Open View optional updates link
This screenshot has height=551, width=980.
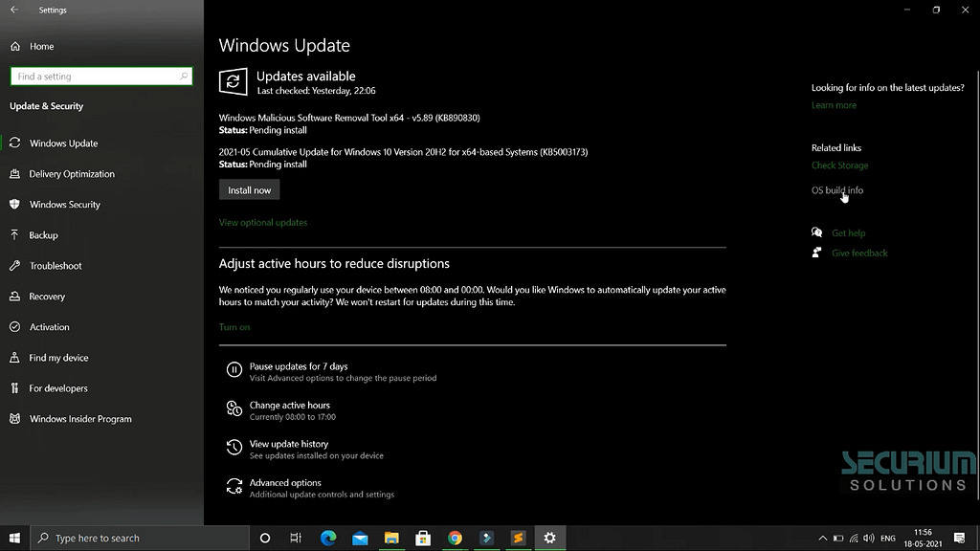263,222
